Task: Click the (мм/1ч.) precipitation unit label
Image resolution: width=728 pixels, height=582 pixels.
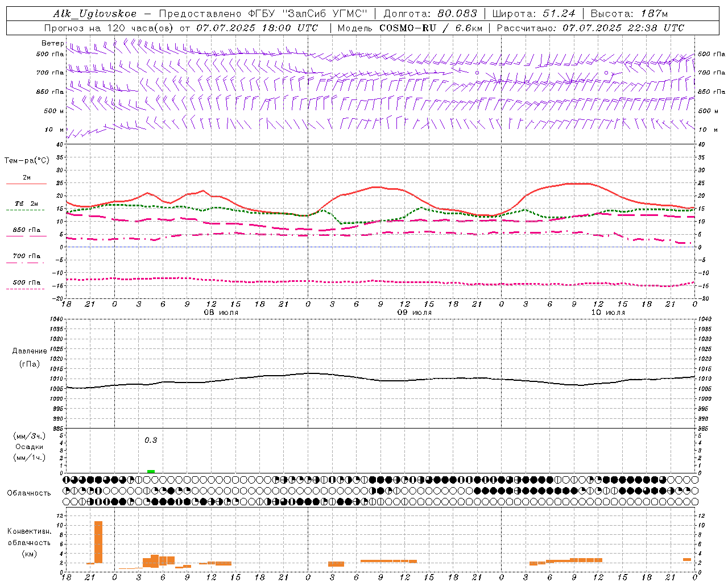Action: click(x=30, y=458)
